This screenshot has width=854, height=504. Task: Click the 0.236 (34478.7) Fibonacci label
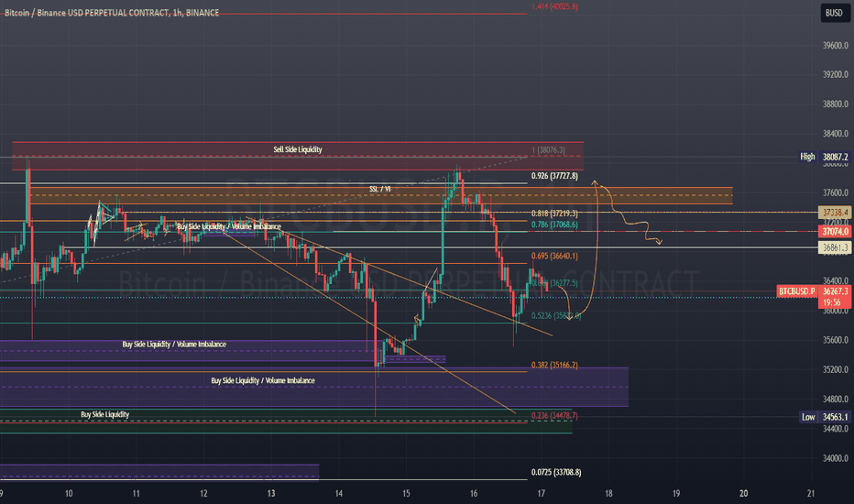[554, 415]
